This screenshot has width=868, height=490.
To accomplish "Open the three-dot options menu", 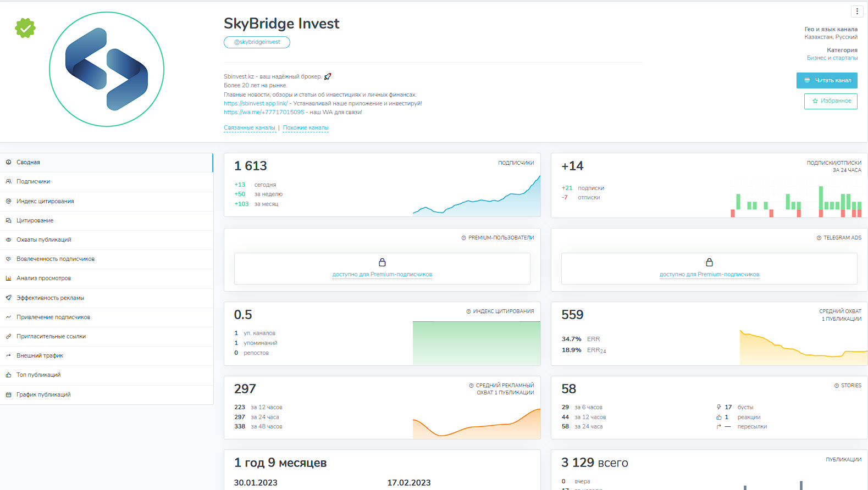I will coord(857,11).
